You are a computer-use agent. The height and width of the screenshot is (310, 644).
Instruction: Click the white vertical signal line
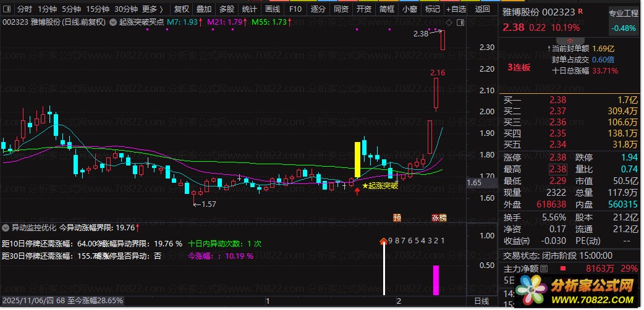point(384,269)
